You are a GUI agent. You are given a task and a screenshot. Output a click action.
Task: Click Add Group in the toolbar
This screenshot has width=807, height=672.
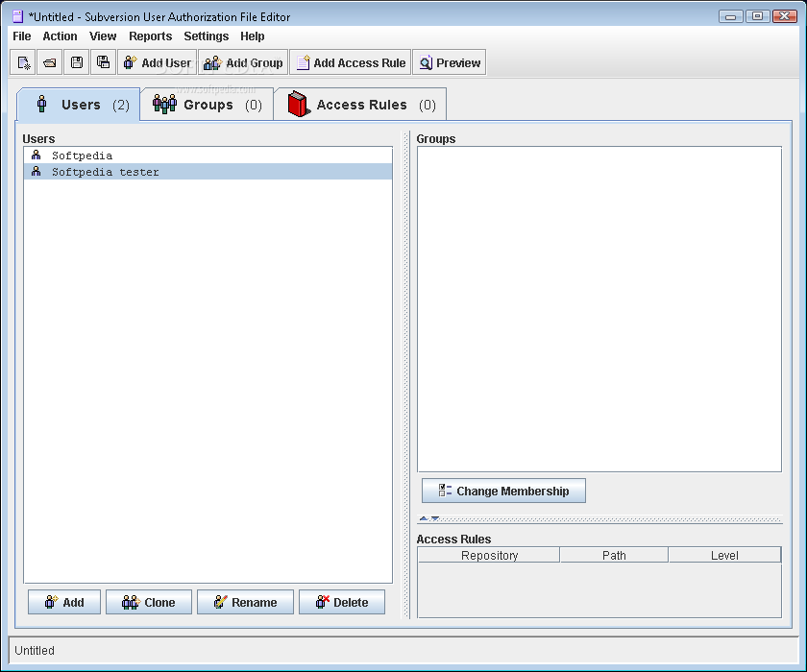243,62
